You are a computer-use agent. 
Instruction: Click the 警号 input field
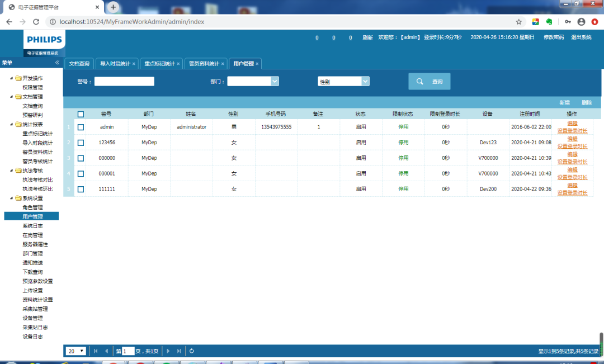pos(124,82)
